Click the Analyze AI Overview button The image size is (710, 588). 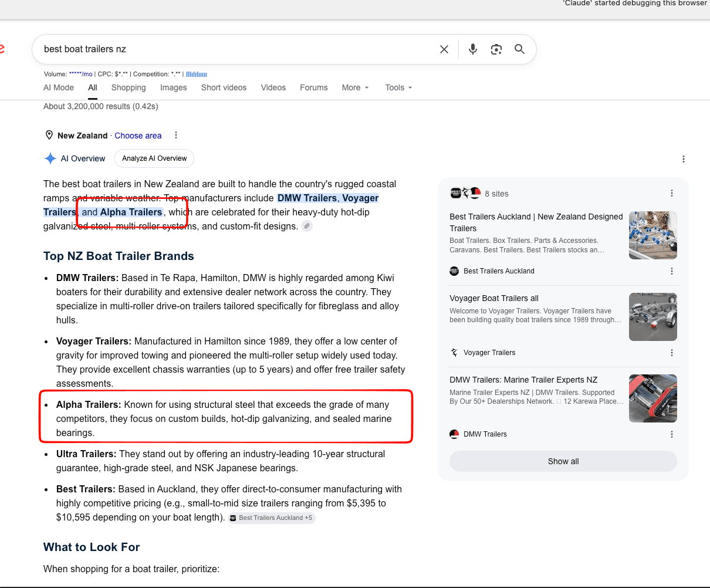[x=155, y=158]
